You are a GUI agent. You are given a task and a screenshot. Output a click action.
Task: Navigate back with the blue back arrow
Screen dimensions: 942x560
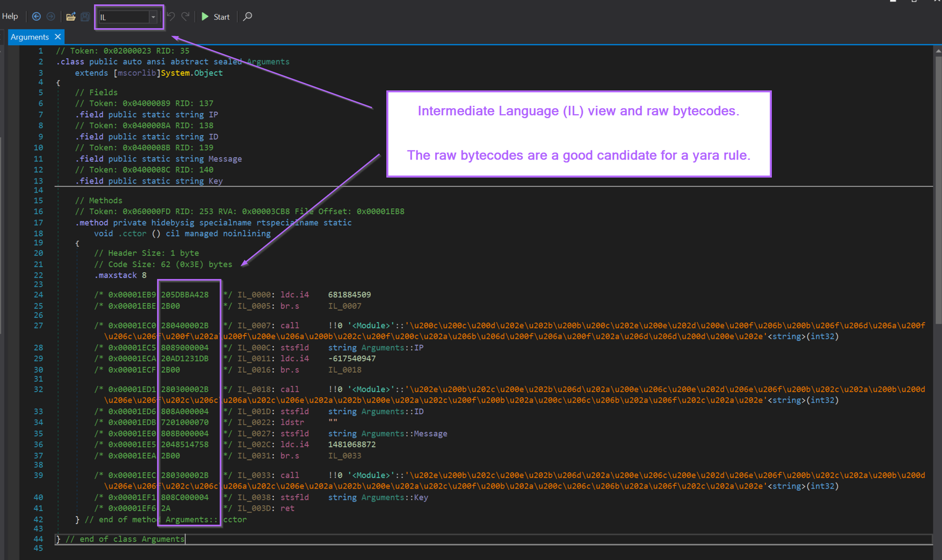37,16
